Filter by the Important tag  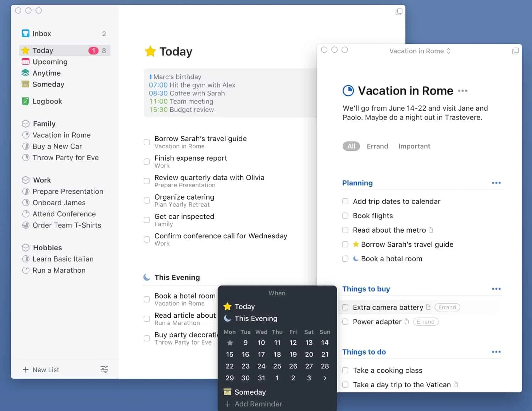click(x=414, y=146)
